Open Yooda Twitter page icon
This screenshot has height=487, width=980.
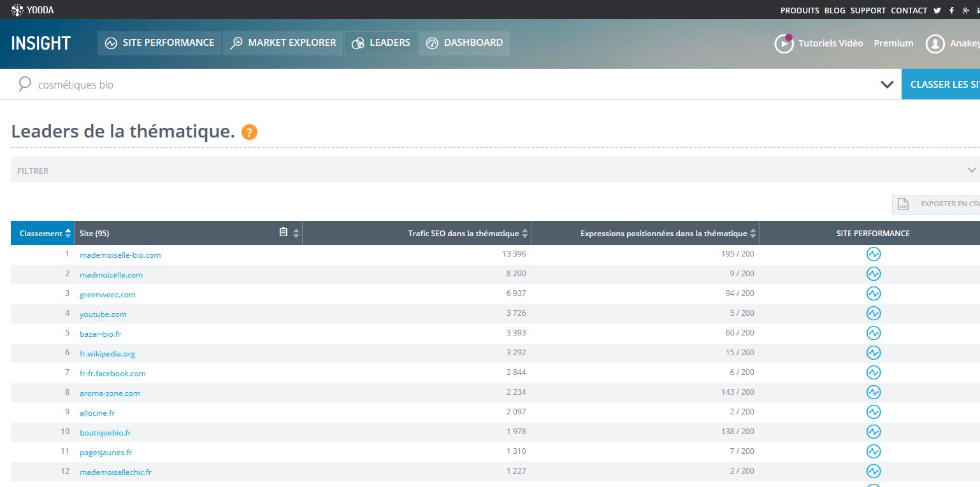point(937,10)
